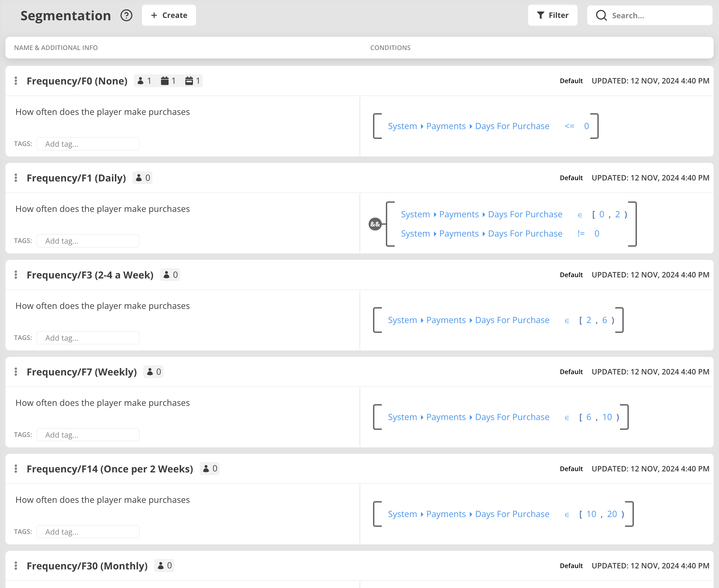This screenshot has width=719, height=588.
Task: Add tag field for Frequency/F14 segment
Action: pyautogui.click(x=88, y=532)
